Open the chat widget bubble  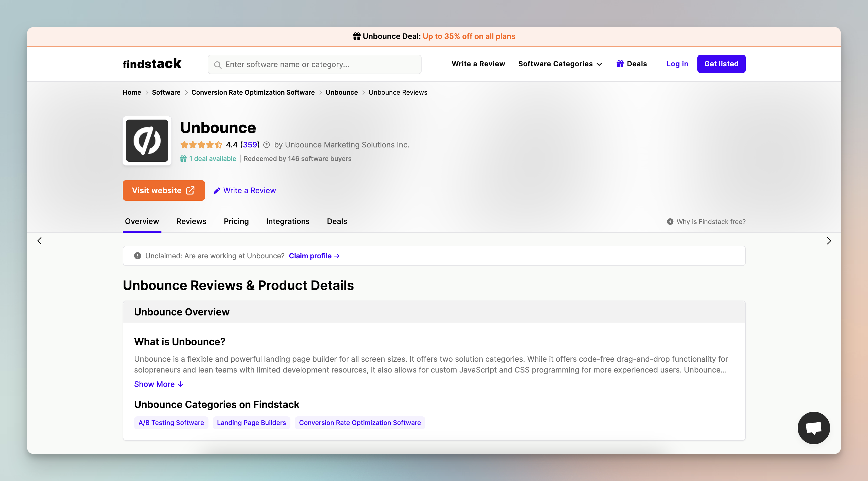point(813,428)
